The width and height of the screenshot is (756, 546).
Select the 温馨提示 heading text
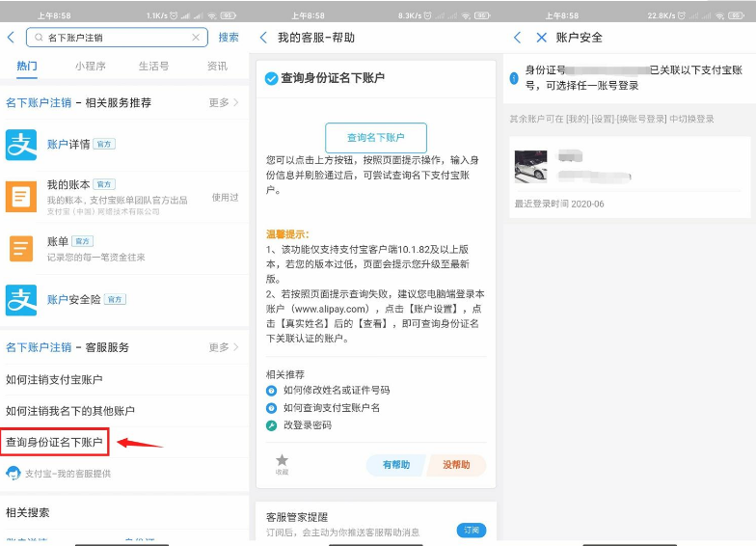pos(287,234)
